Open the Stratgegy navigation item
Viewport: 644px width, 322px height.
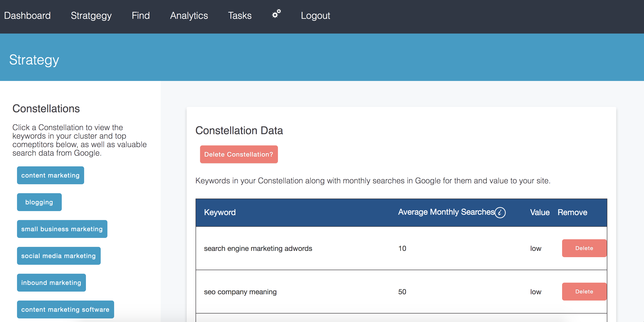[x=91, y=15]
